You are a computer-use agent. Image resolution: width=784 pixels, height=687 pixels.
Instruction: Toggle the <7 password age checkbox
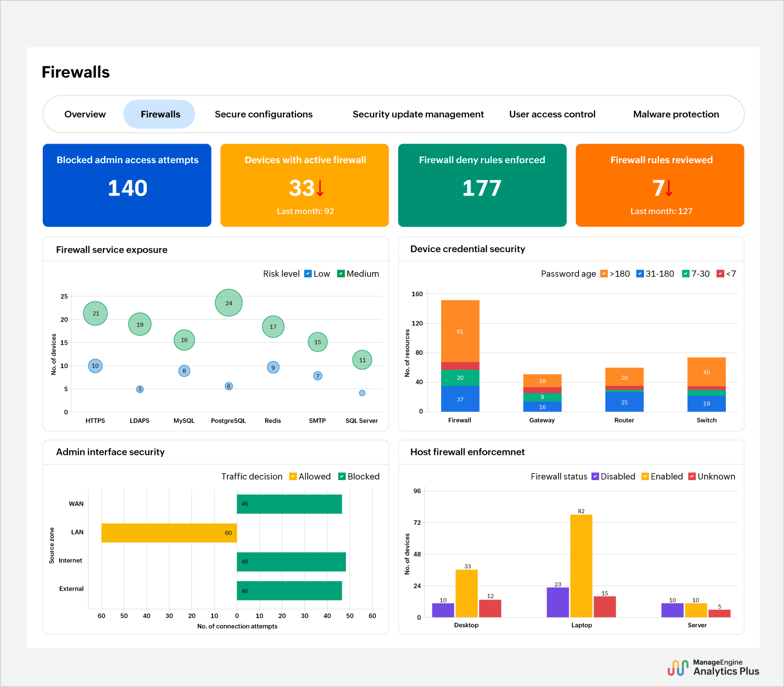tap(720, 274)
